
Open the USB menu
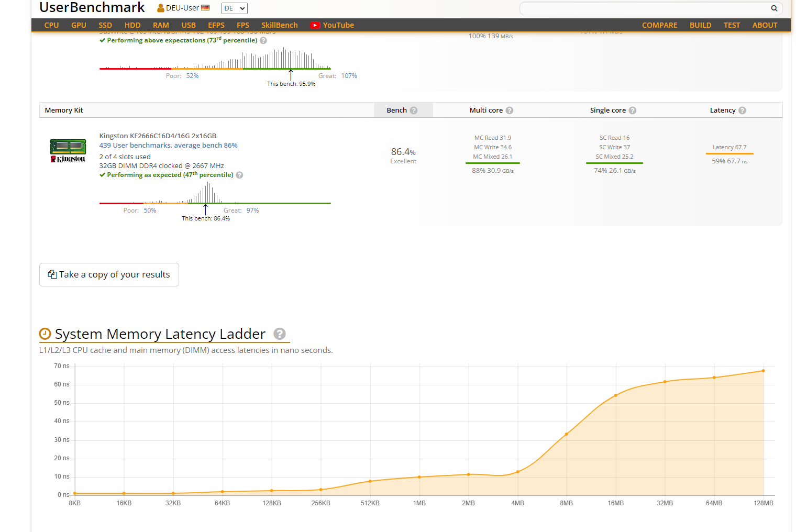189,25
